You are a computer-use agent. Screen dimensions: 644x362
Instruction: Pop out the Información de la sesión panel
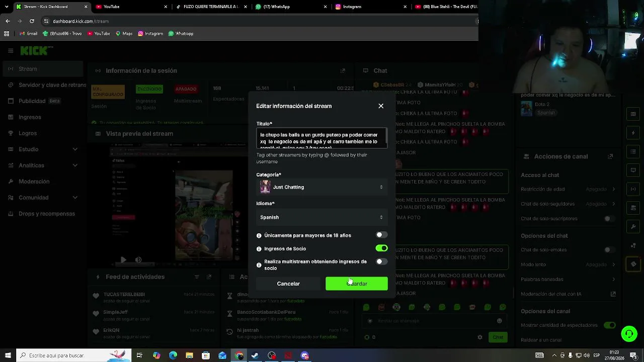(343, 71)
